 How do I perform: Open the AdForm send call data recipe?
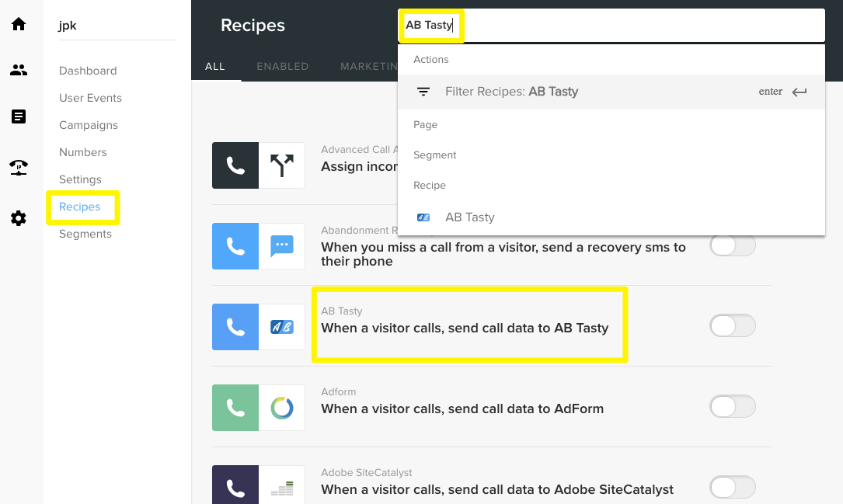462,409
